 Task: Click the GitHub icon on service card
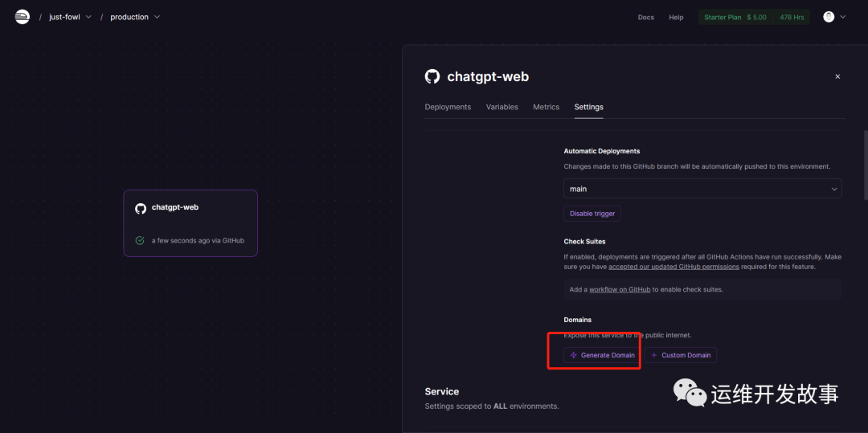click(141, 208)
